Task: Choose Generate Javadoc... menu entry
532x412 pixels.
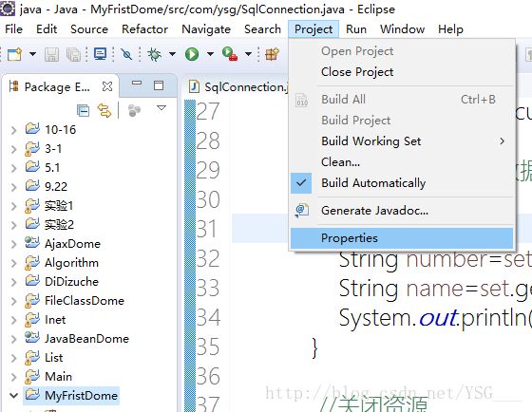Action: pos(402,211)
